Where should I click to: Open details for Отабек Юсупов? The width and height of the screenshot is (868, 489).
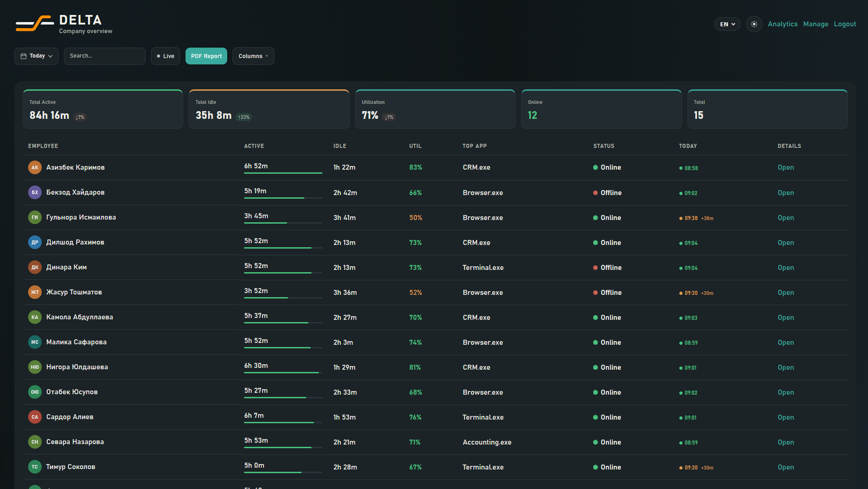point(785,392)
